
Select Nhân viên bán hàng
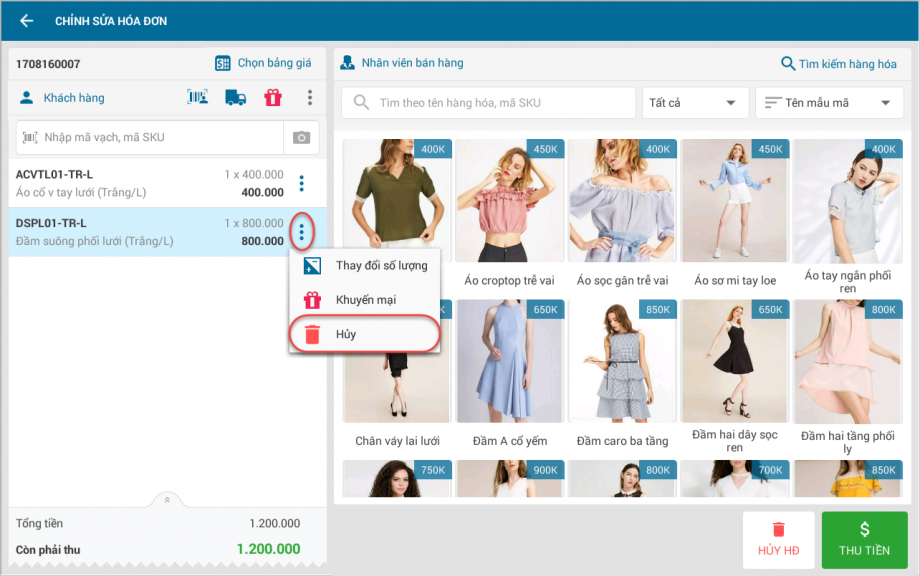[x=412, y=63]
